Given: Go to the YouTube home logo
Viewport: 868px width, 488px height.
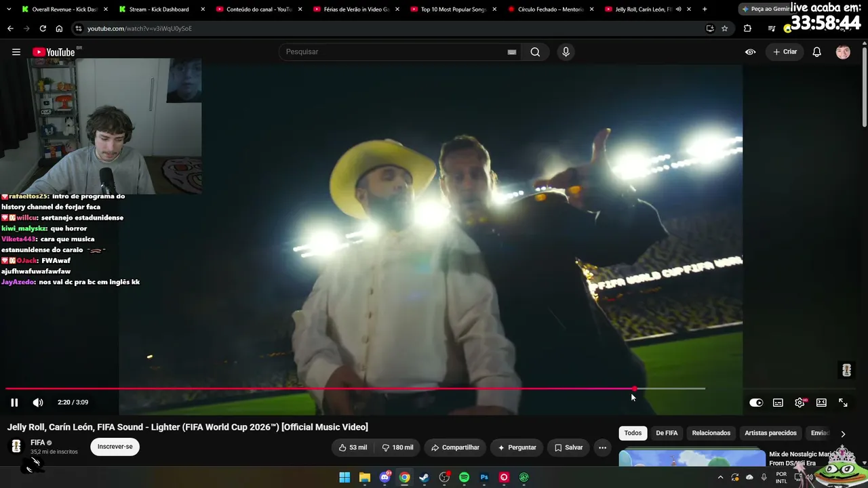Looking at the screenshot, I should pyautogui.click(x=54, y=52).
